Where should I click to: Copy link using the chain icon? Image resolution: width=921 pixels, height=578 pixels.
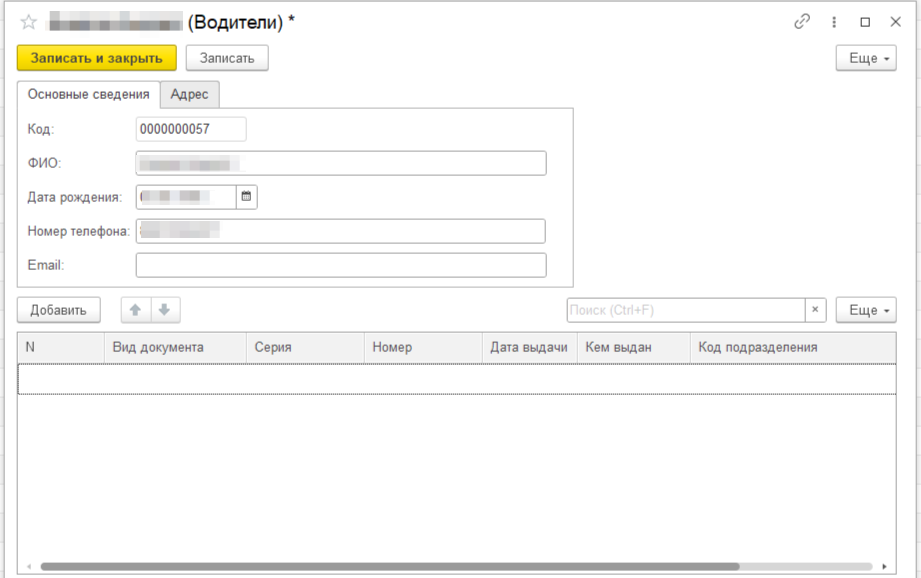click(x=802, y=22)
